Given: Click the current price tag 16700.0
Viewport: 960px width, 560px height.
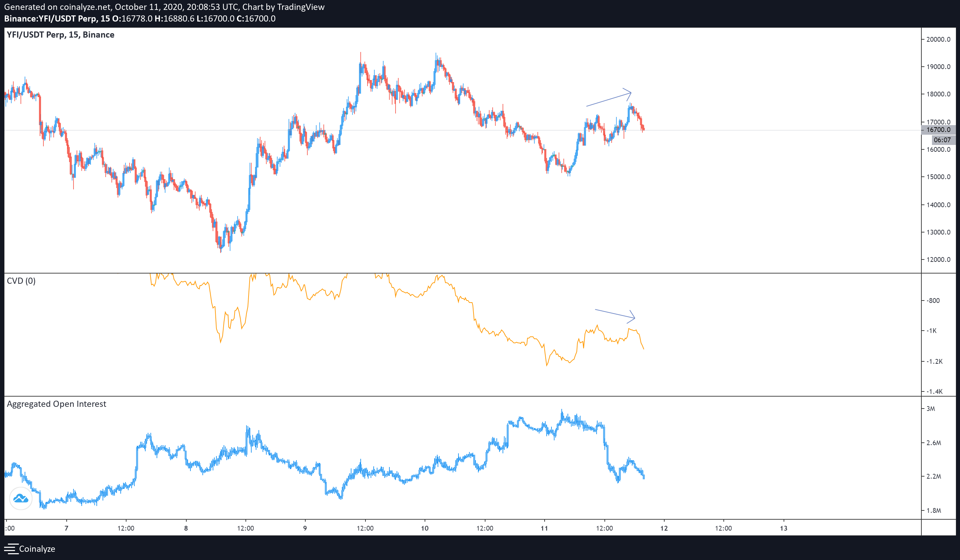Looking at the screenshot, I should coord(938,130).
